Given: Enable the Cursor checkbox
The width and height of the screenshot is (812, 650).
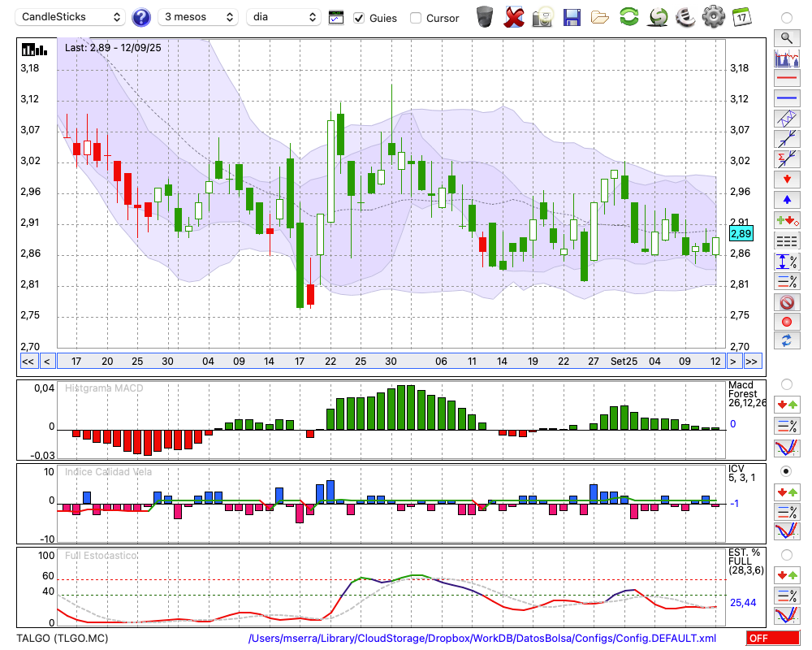Looking at the screenshot, I should [x=415, y=18].
